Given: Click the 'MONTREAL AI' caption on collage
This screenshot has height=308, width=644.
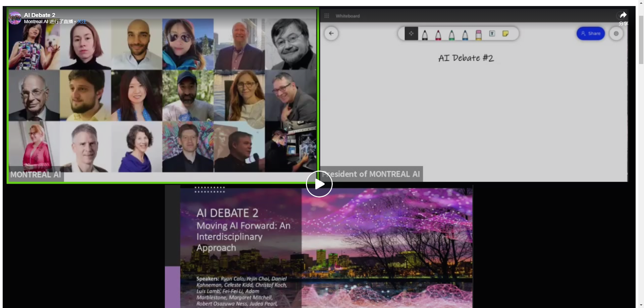Looking at the screenshot, I should [x=36, y=174].
